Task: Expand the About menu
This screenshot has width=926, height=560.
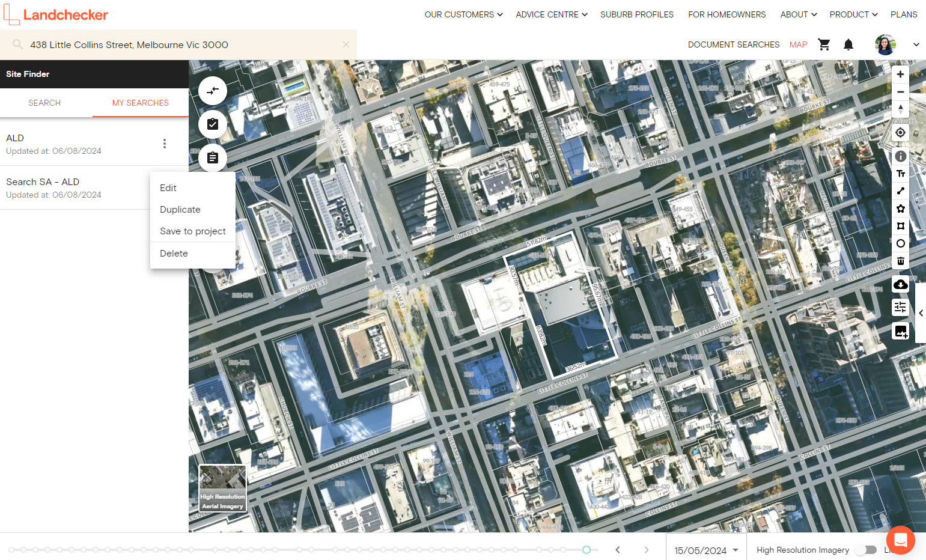Action: point(799,14)
